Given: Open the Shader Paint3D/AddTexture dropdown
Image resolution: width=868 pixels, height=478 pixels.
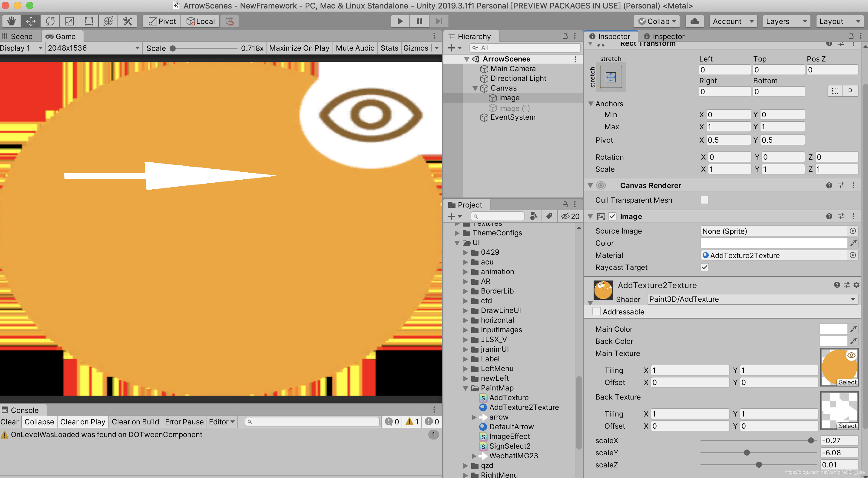Looking at the screenshot, I should [752, 299].
